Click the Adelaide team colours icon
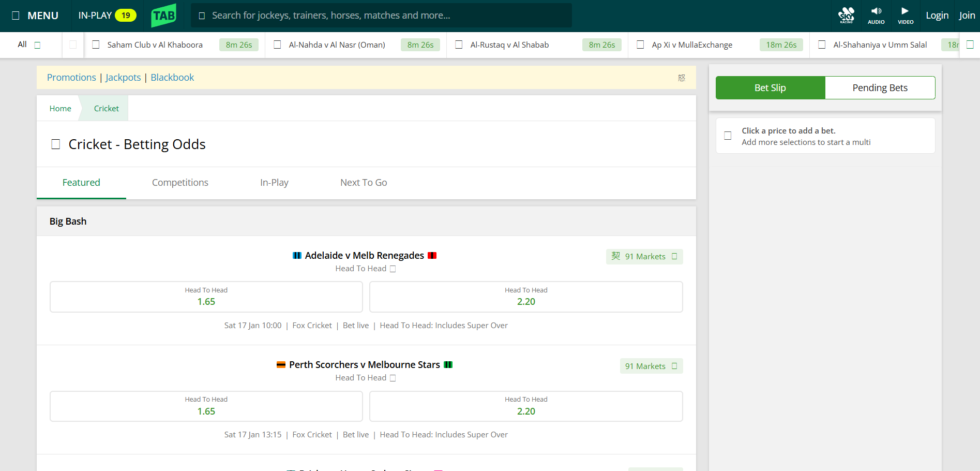Image resolution: width=980 pixels, height=471 pixels. (x=297, y=256)
